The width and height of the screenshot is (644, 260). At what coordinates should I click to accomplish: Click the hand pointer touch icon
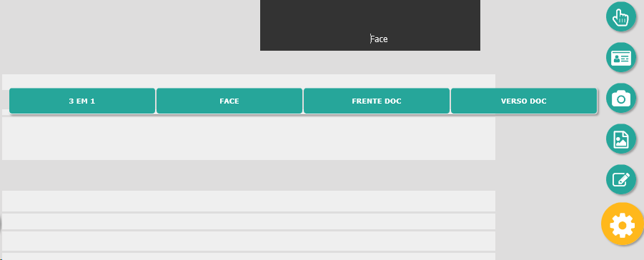[x=621, y=17]
